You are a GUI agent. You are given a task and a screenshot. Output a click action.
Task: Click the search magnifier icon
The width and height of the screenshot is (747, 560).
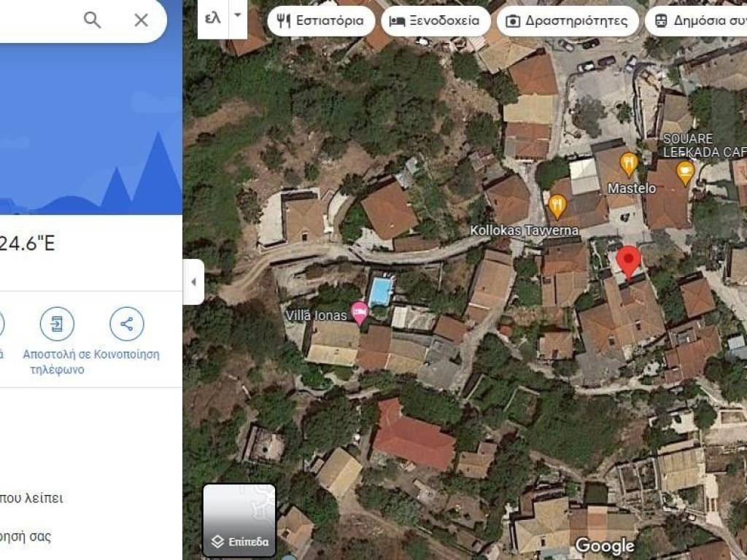point(92,20)
